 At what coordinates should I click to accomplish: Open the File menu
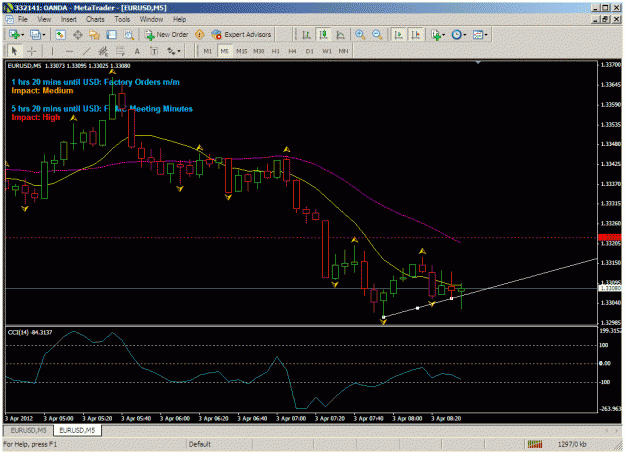(23, 19)
